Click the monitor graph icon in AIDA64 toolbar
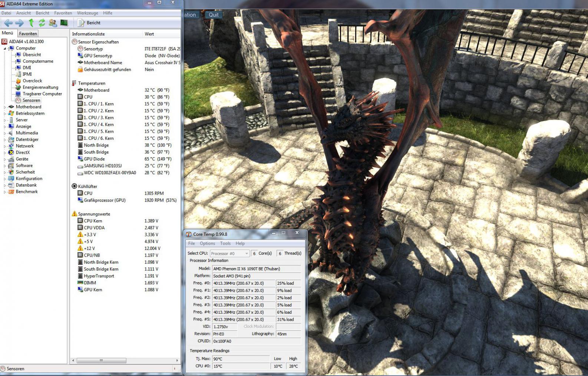The width and height of the screenshot is (588, 376). click(x=64, y=23)
